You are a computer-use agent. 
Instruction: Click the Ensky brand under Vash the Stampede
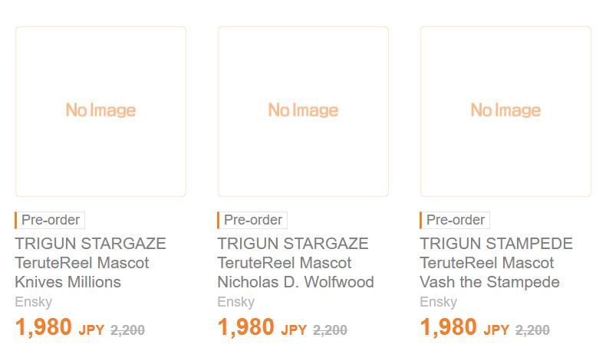438,302
